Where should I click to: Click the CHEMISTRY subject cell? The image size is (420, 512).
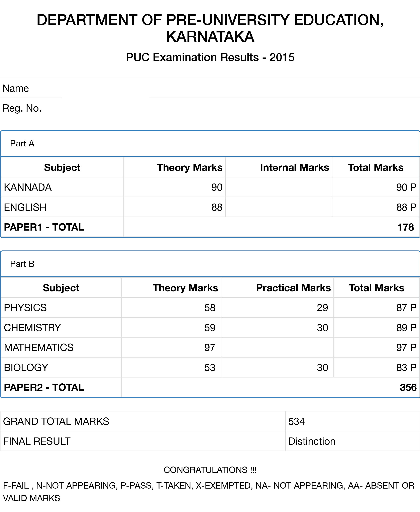pyautogui.click(x=32, y=328)
